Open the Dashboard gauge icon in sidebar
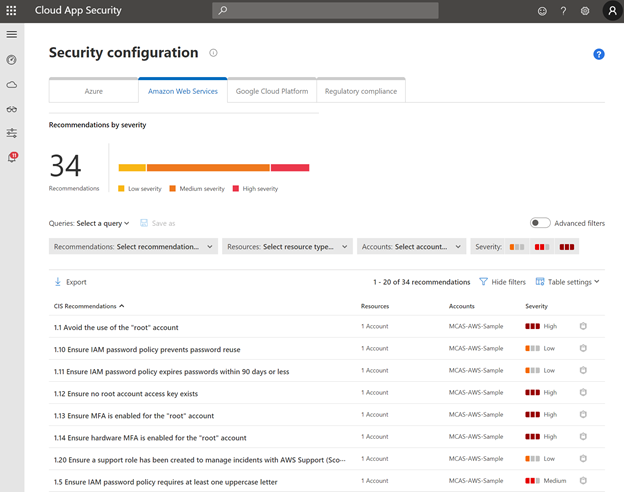 pyautogui.click(x=12, y=60)
